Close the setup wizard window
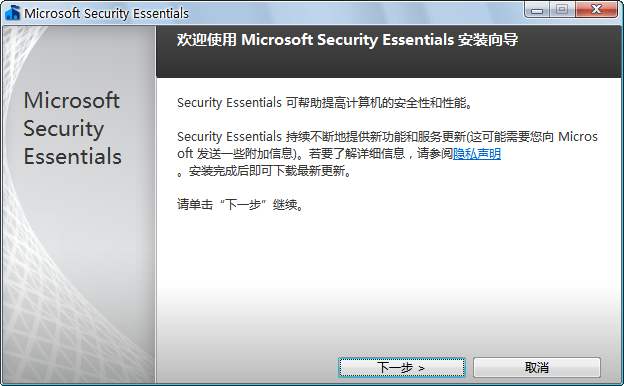 [x=596, y=10]
